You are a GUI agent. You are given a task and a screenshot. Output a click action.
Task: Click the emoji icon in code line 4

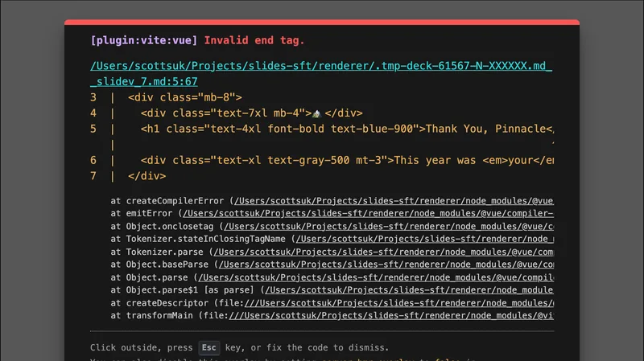(x=316, y=113)
